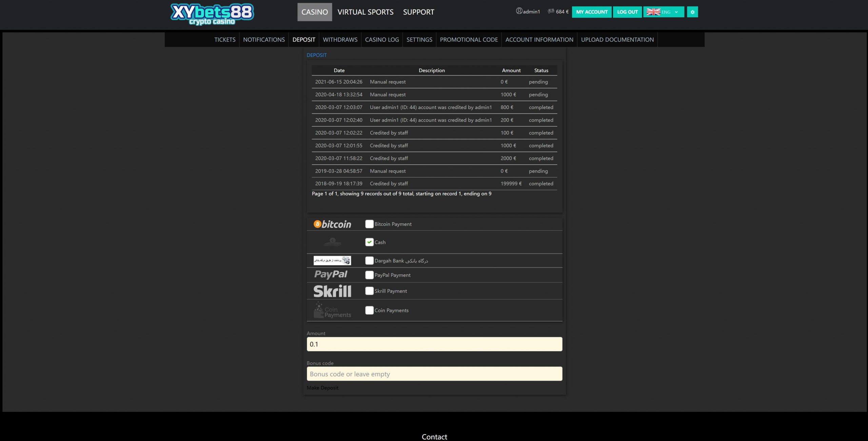Click the PayPal logo

click(x=331, y=274)
